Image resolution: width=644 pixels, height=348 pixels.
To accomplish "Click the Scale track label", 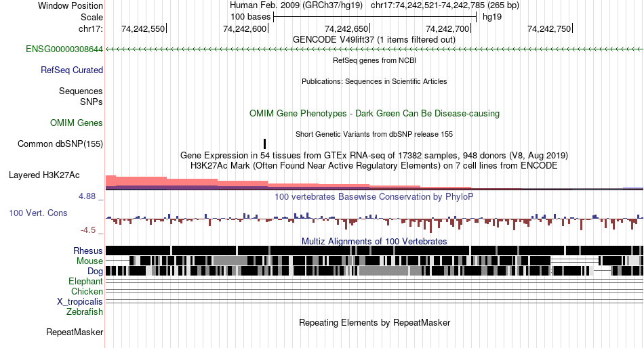I will (x=92, y=17).
